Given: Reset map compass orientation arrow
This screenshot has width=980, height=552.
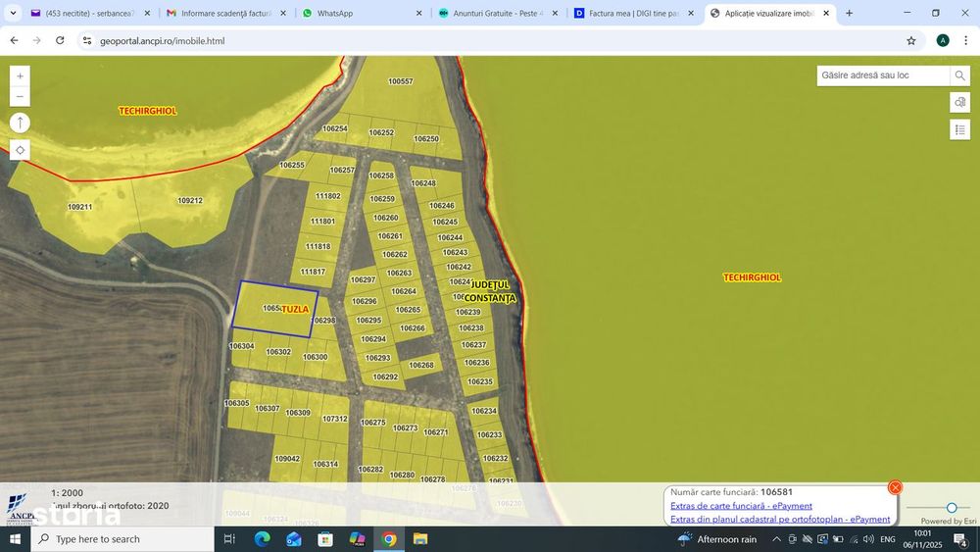Looking at the screenshot, I should point(20,123).
